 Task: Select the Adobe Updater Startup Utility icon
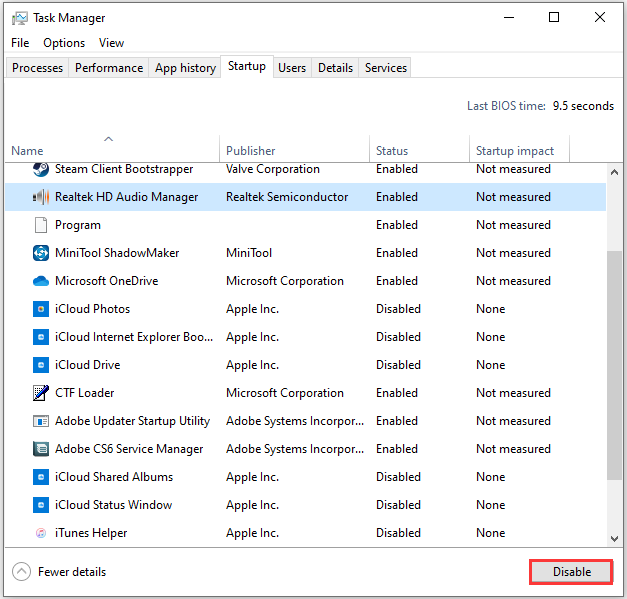click(x=41, y=421)
